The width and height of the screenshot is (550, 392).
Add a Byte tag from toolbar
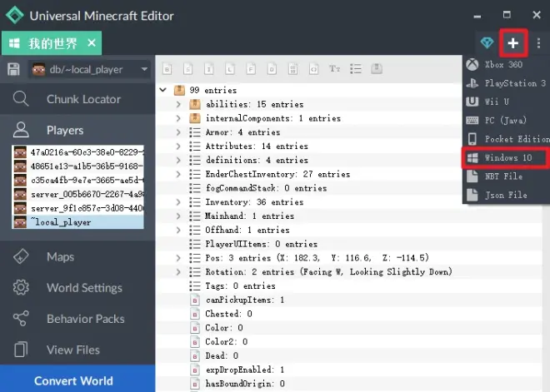(167, 68)
